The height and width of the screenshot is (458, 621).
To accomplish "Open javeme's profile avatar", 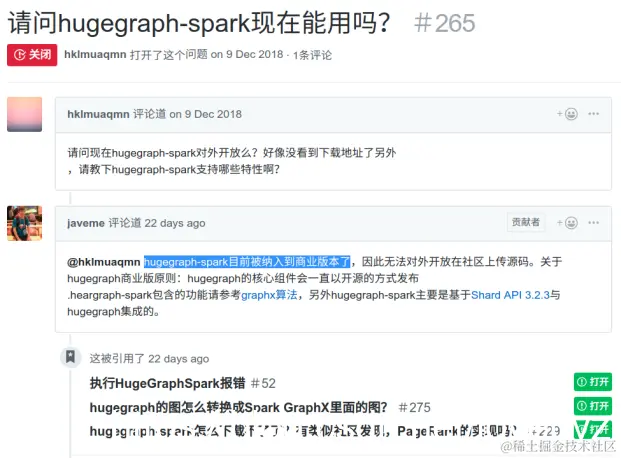I will [x=25, y=223].
